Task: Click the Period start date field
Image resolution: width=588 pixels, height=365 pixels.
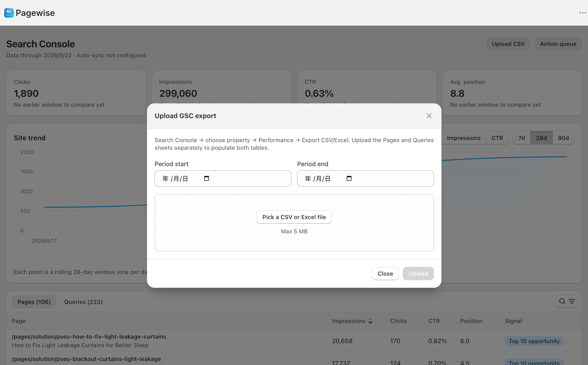Action: [223, 178]
